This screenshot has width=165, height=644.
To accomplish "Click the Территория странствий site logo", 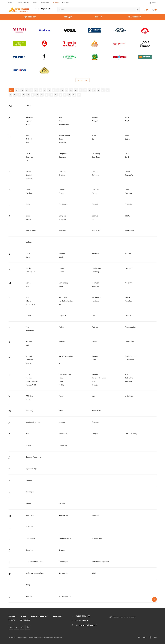I will [19, 10].
